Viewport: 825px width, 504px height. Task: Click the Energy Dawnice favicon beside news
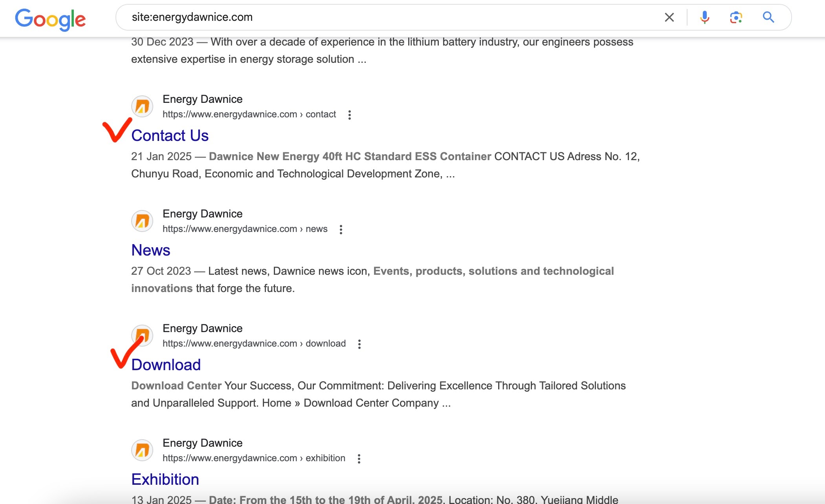pos(142,221)
